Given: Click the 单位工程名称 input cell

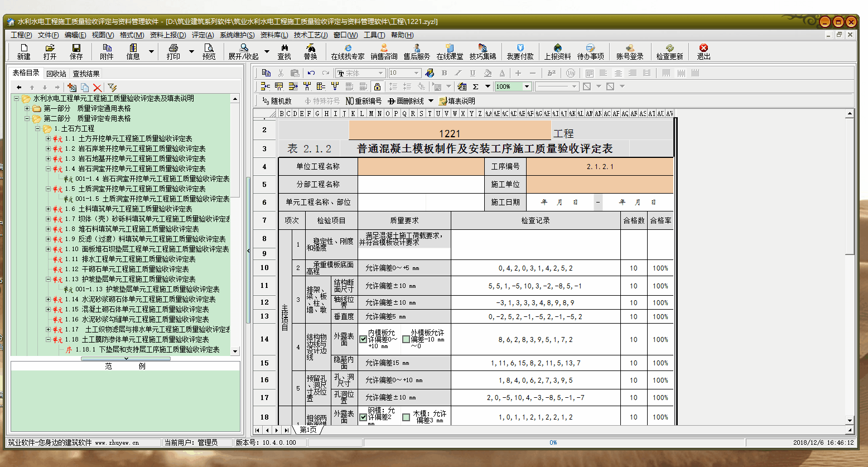Looking at the screenshot, I should (x=421, y=167).
